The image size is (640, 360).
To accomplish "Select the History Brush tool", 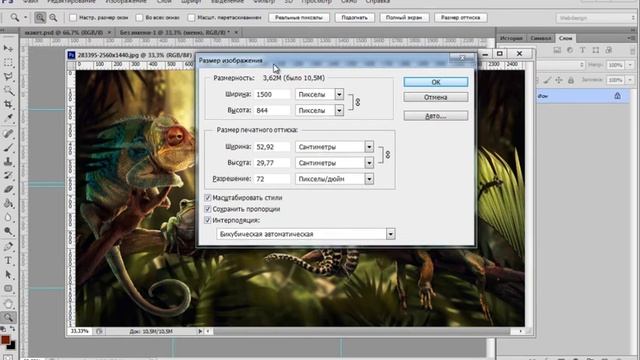I will (8, 175).
